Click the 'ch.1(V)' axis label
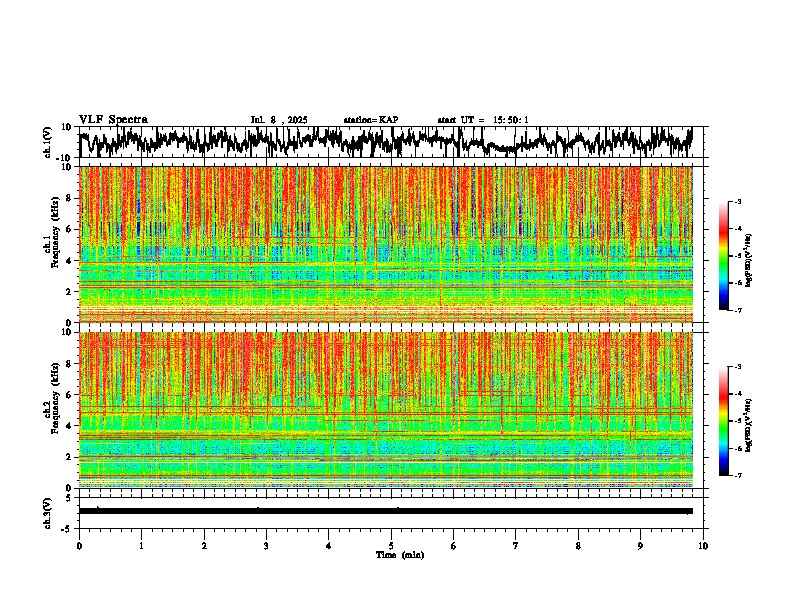The width and height of the screenshot is (792, 612). click(x=48, y=142)
